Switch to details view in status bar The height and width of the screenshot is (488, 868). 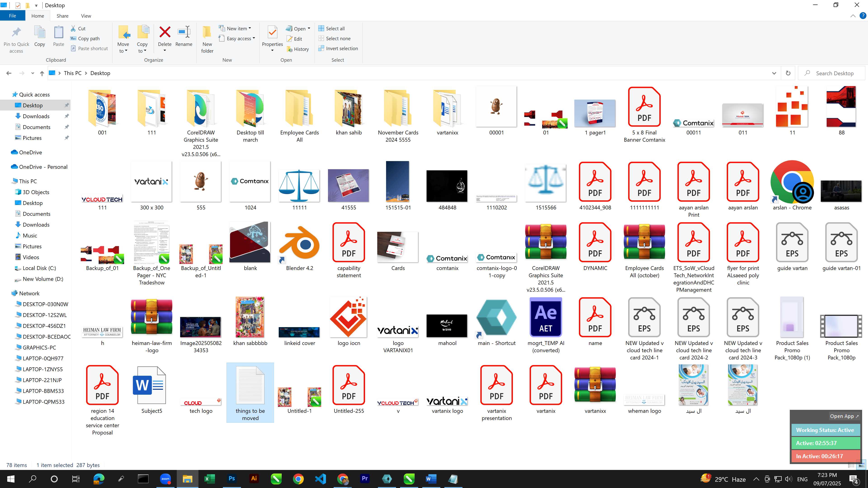[851, 465]
